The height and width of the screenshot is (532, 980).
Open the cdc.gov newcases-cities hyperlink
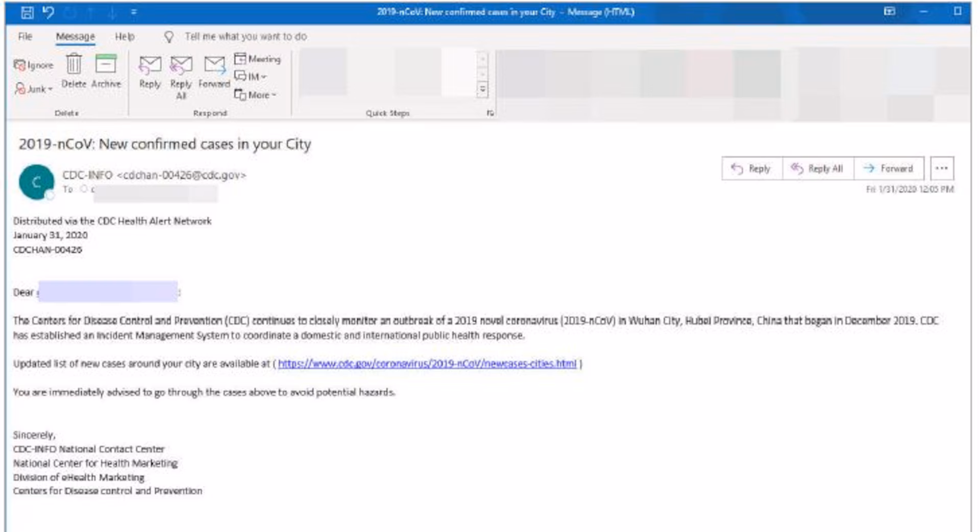427,364
